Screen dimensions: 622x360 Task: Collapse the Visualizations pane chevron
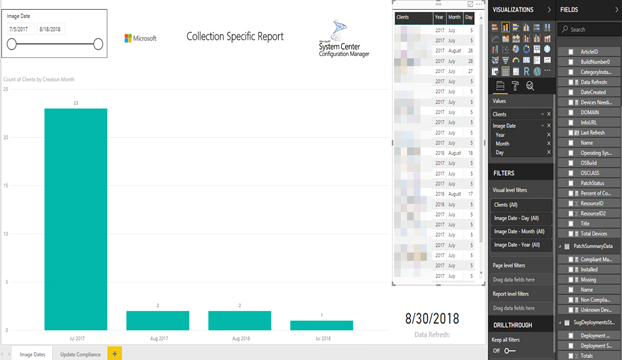click(549, 10)
